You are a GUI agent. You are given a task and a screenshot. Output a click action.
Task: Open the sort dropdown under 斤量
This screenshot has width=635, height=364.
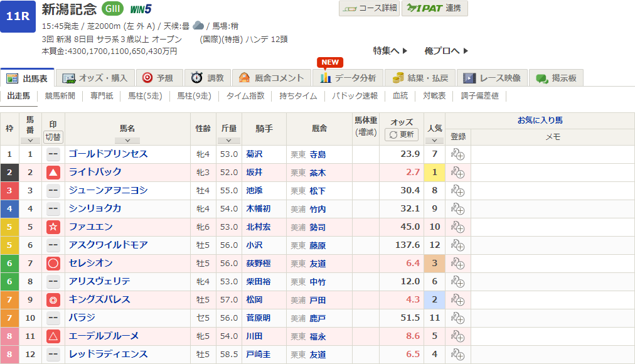point(228,141)
